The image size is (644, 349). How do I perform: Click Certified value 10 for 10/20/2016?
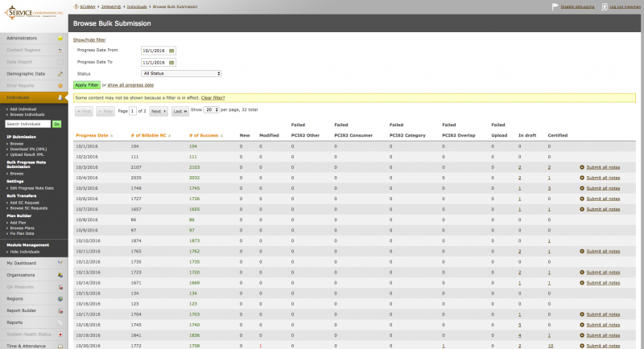pos(551,346)
